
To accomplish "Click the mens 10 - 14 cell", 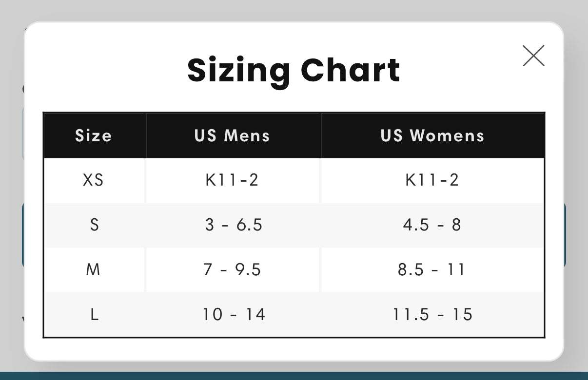I will [x=233, y=314].
